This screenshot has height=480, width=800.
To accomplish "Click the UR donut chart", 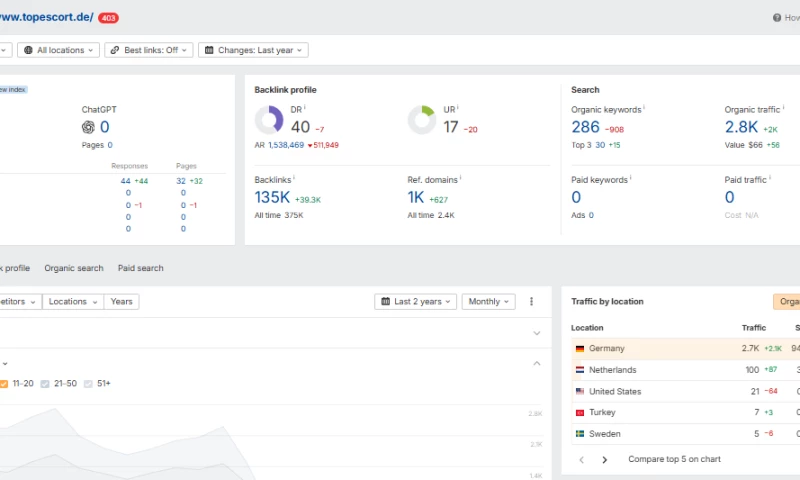I will click(422, 120).
